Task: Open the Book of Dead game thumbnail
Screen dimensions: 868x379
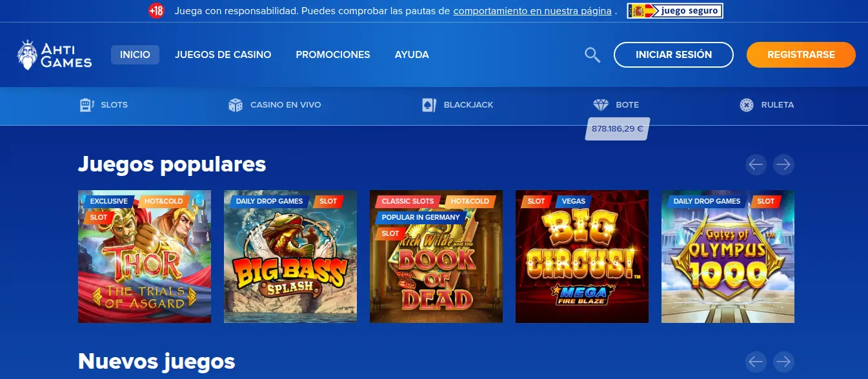Action: [436, 257]
